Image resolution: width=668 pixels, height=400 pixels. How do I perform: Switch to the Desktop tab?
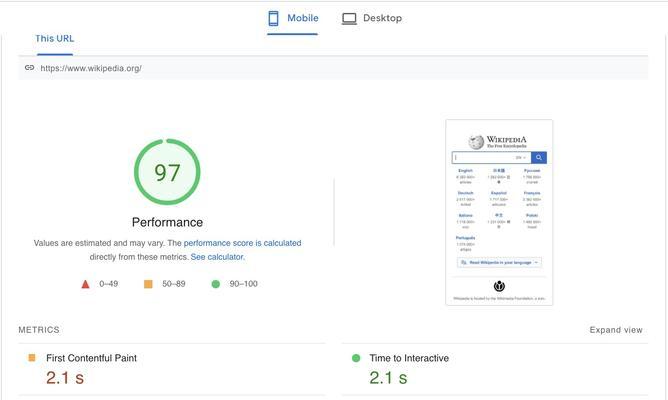pos(371,18)
